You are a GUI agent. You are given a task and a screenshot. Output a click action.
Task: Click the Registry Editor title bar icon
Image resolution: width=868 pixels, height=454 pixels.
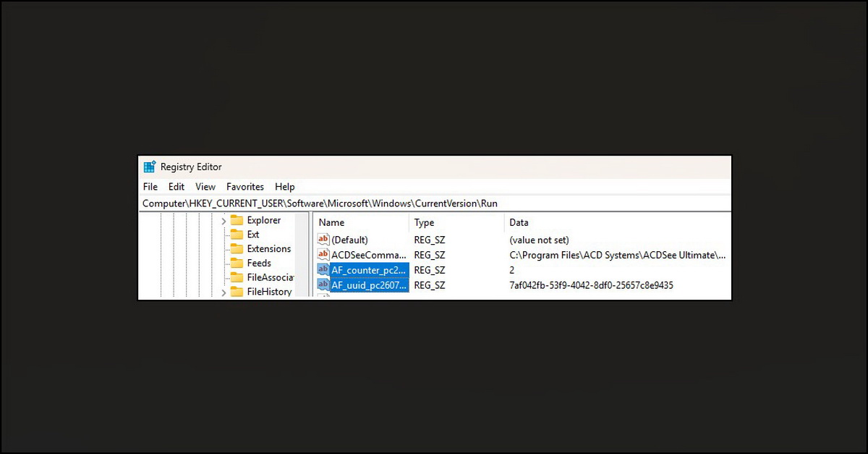150,167
